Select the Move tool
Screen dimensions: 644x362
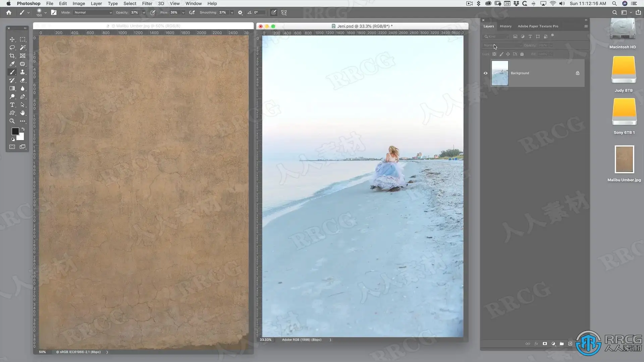tap(12, 40)
